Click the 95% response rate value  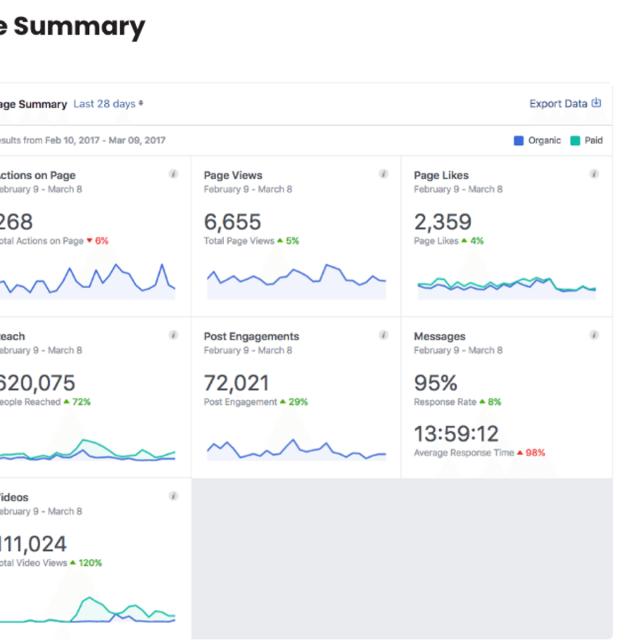click(436, 383)
